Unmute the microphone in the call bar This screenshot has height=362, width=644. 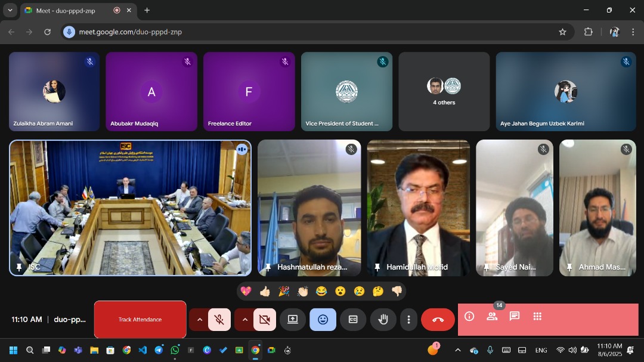point(219,320)
